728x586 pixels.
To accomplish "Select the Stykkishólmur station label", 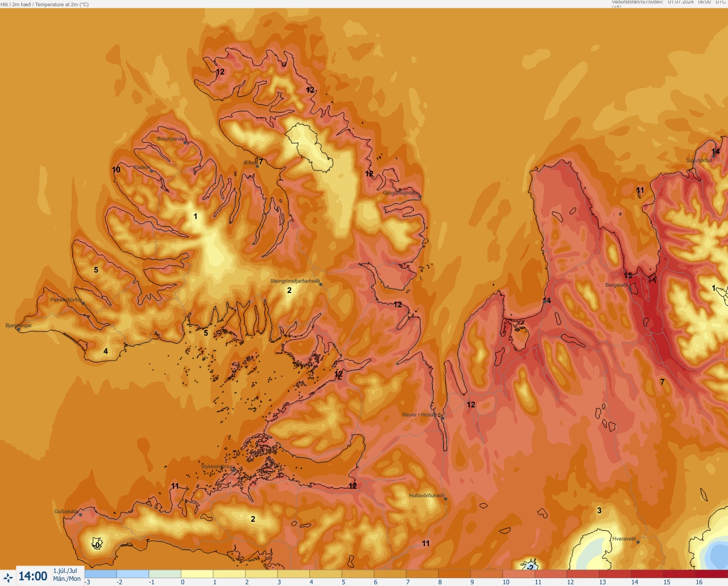I will [217, 467].
